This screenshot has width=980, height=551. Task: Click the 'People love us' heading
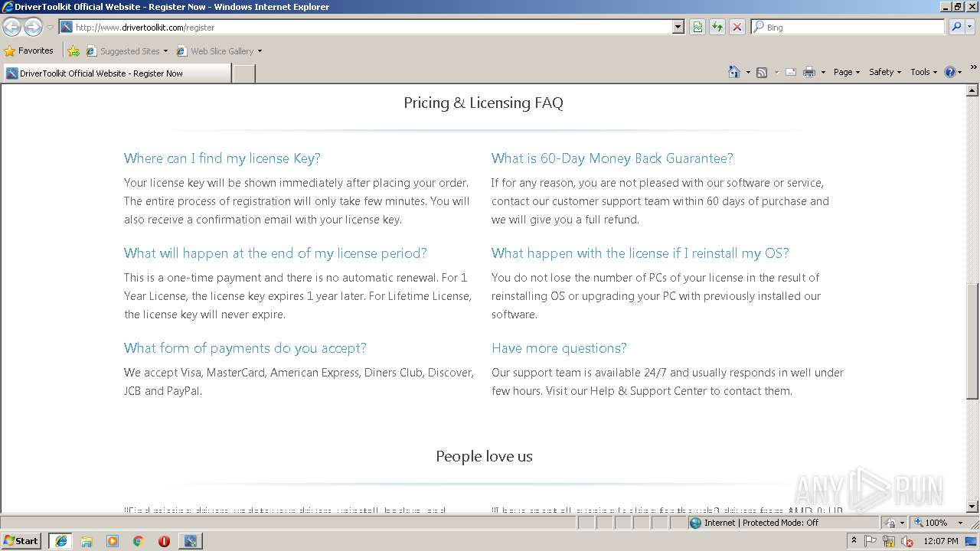coord(484,456)
